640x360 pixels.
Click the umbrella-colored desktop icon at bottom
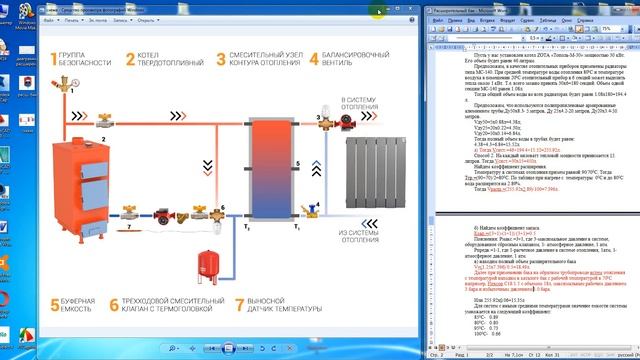27,338
